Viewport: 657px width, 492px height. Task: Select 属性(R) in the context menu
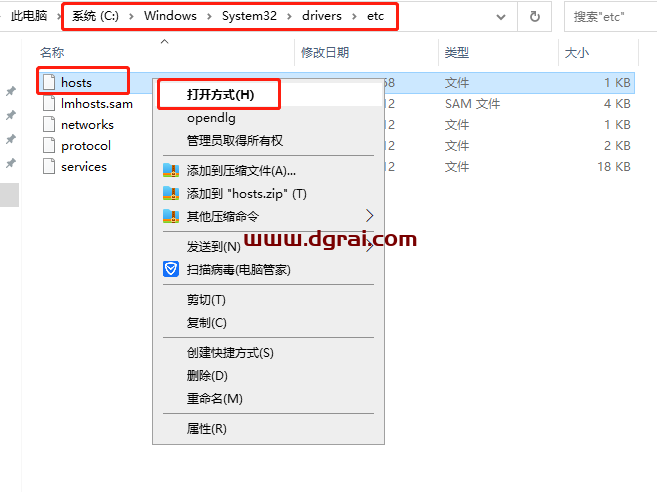pos(207,428)
